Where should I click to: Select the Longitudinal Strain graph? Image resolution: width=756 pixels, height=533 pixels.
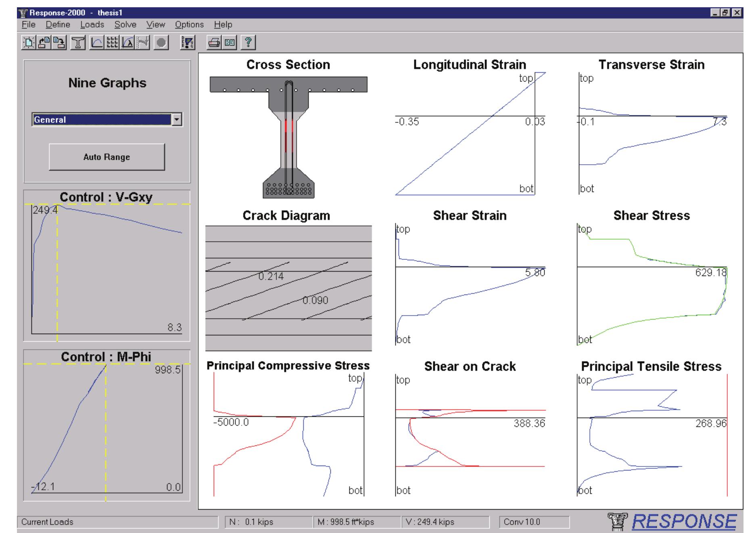pos(470,133)
